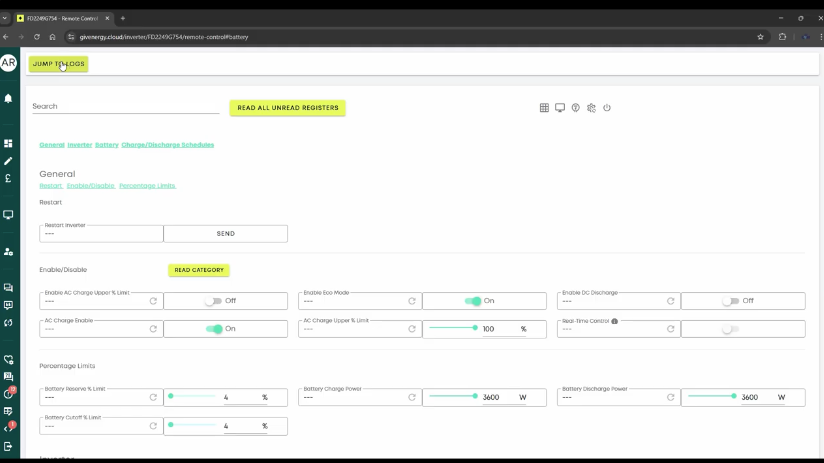Click the cog settings icon above the settings

591,108
